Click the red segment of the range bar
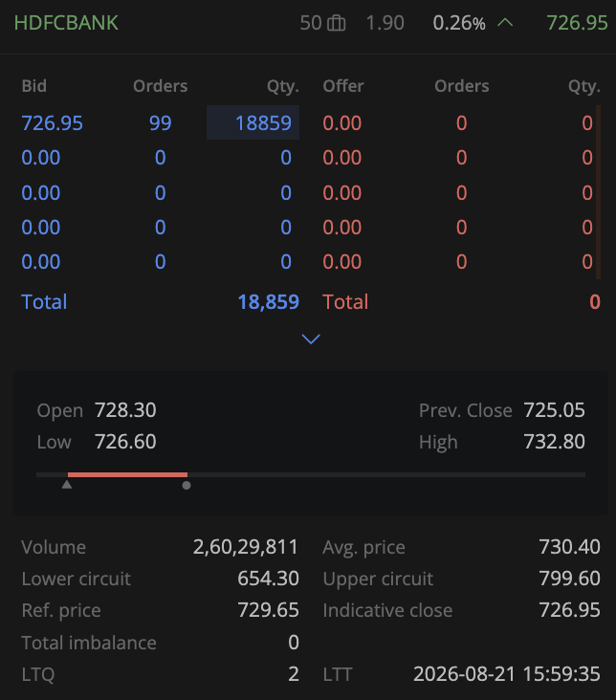Viewport: 616px width, 700px height. coord(128,474)
